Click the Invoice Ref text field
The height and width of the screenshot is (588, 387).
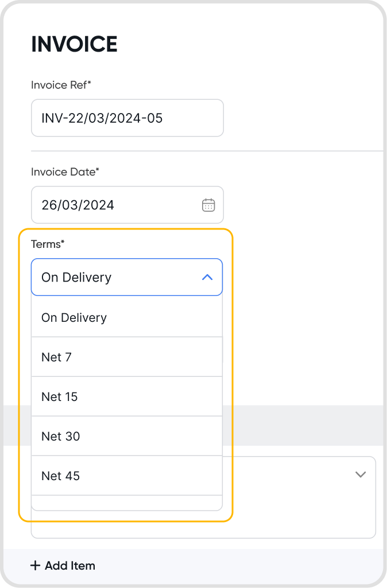point(127,118)
